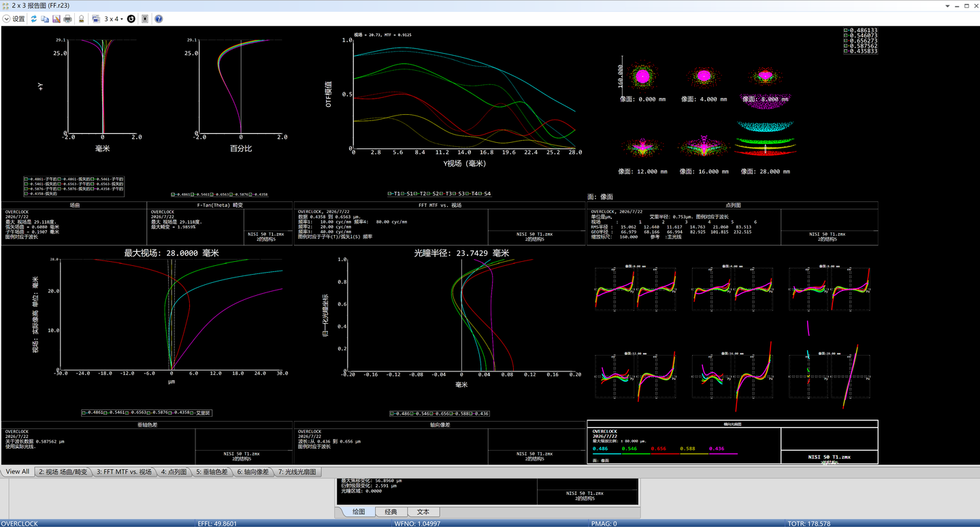The width and height of the screenshot is (980, 527).
Task: Click the black circular arrow reset icon
Action: pos(131,19)
